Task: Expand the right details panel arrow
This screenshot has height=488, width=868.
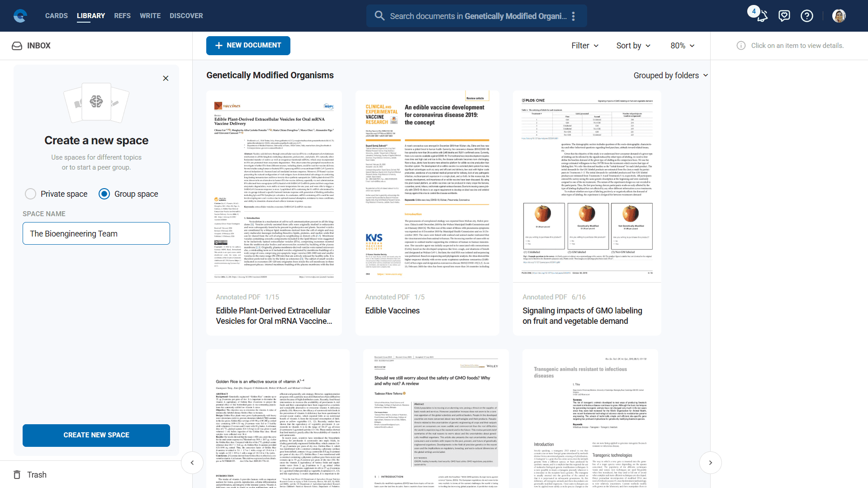Action: pyautogui.click(x=710, y=463)
